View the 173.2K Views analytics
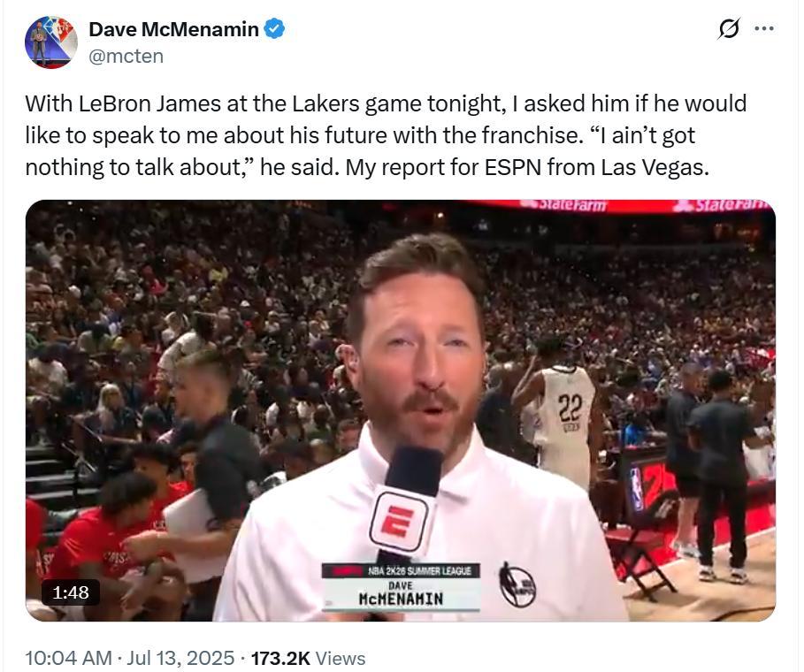The image size is (804, 672). (308, 658)
